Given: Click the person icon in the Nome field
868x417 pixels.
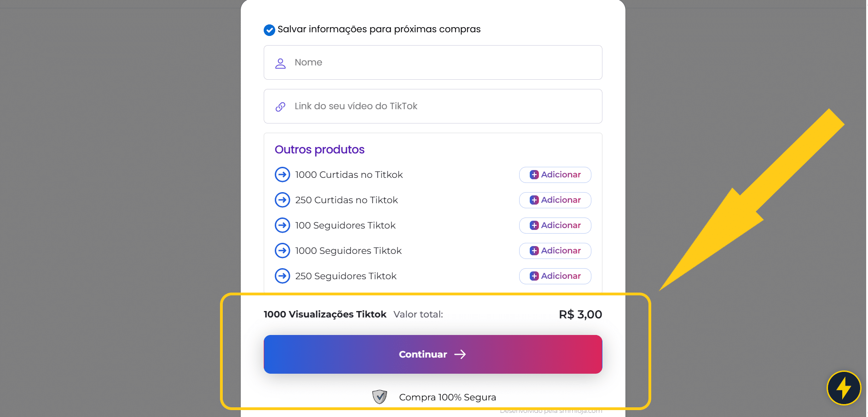Looking at the screenshot, I should [x=280, y=63].
